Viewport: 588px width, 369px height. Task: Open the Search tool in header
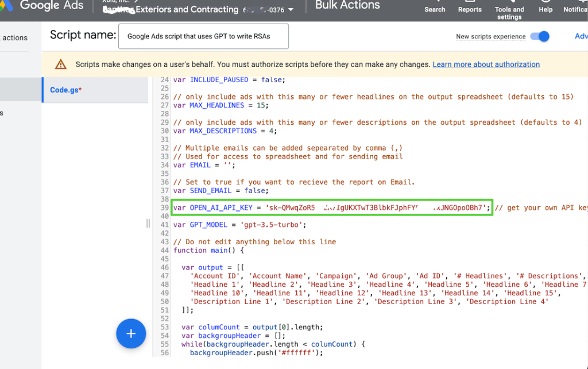[x=435, y=7]
